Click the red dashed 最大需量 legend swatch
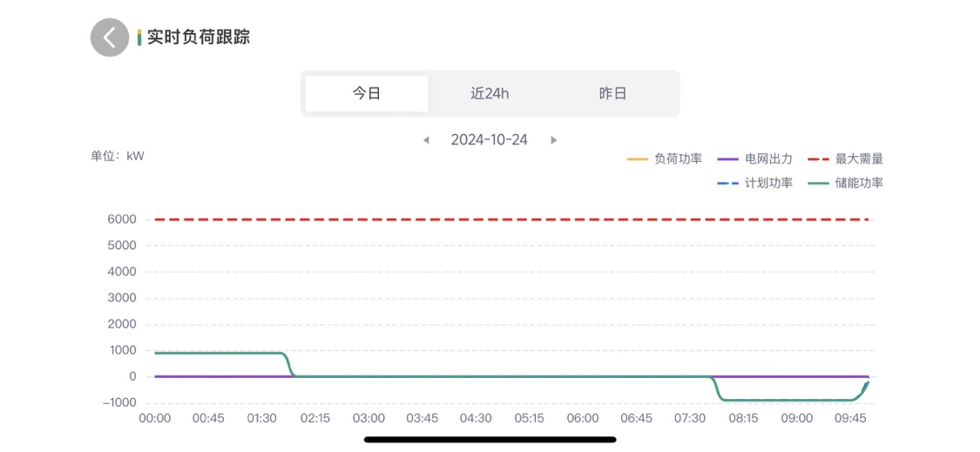This screenshot has height=452, width=980. 819,159
